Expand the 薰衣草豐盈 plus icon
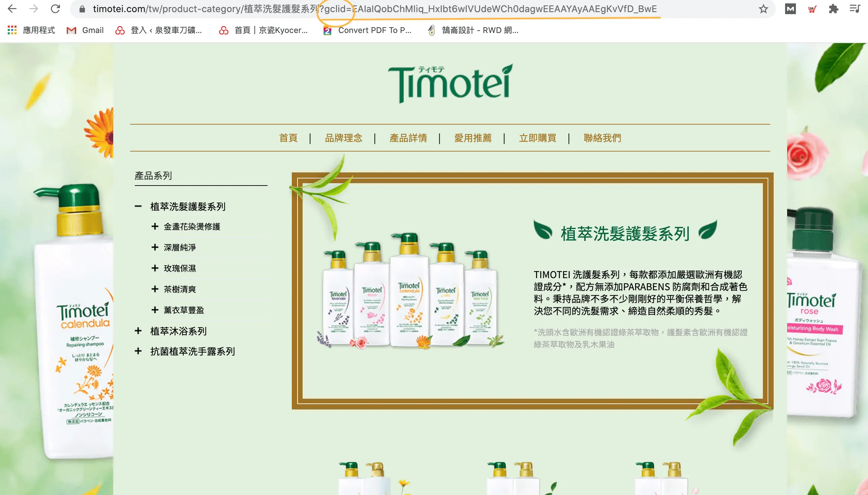Image resolution: width=868 pixels, height=495 pixels. [155, 310]
